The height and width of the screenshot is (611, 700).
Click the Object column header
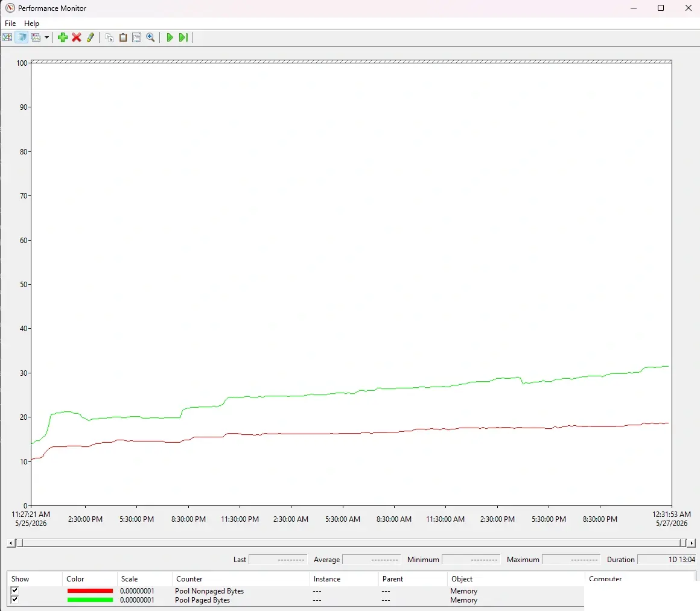pyautogui.click(x=515, y=579)
